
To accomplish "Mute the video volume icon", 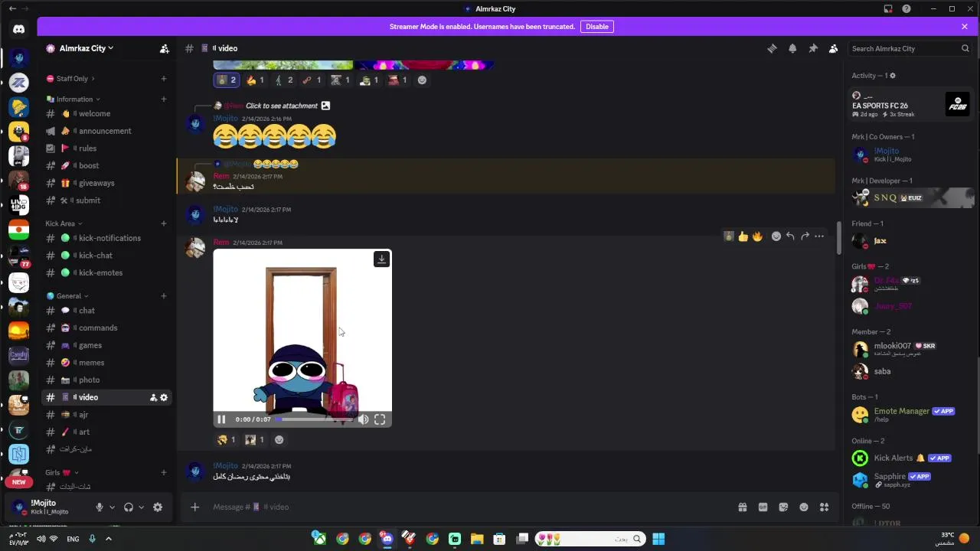I will (363, 419).
